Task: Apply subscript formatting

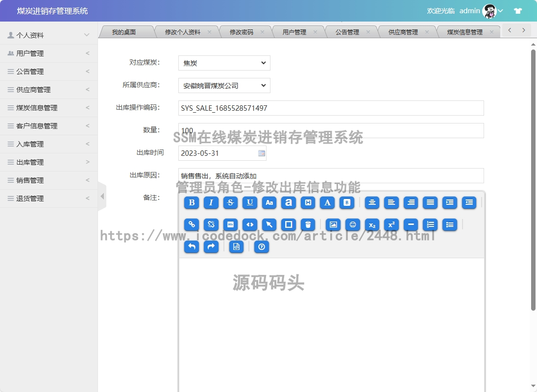Action: (372, 224)
